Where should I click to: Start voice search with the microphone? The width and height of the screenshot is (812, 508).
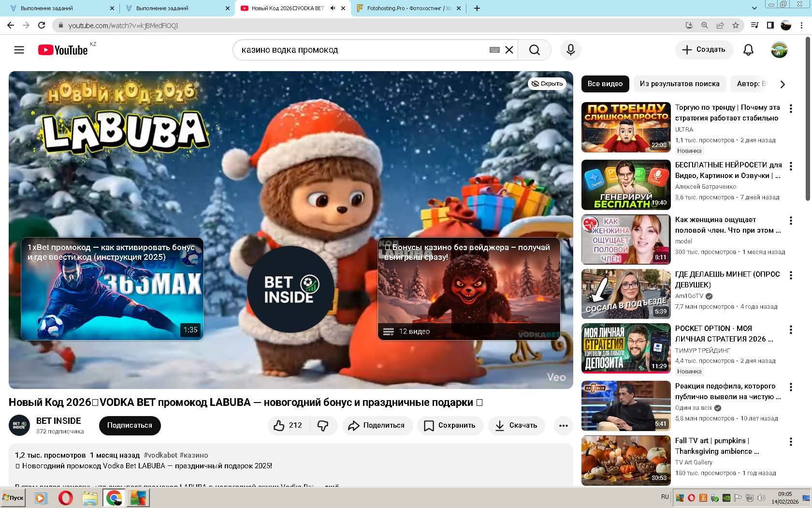tap(571, 50)
